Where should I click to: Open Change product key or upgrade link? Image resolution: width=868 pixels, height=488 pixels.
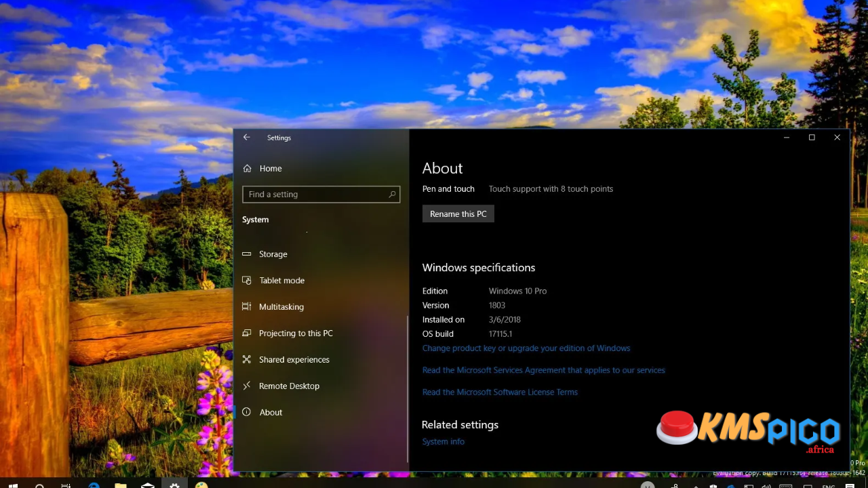tap(526, 348)
